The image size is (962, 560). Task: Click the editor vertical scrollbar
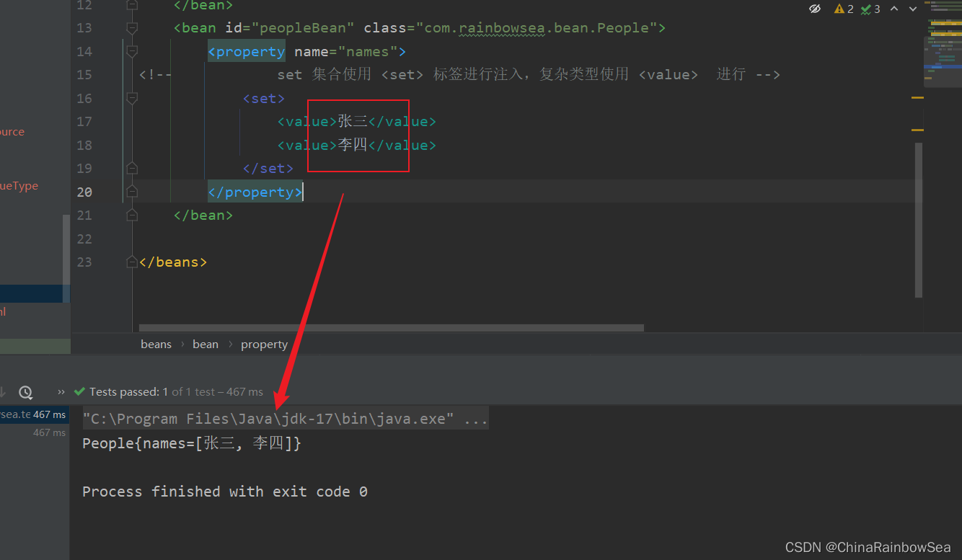pyautogui.click(x=919, y=220)
